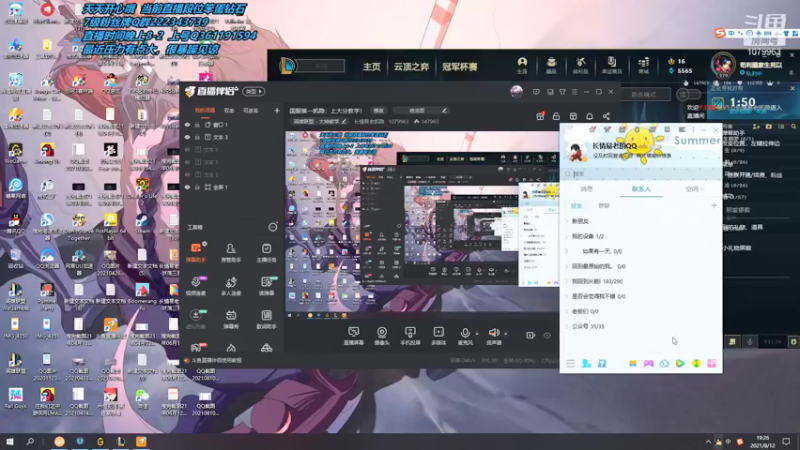
Task: Open the 冠军杯赛 tab in the League client
Action: pos(459,67)
